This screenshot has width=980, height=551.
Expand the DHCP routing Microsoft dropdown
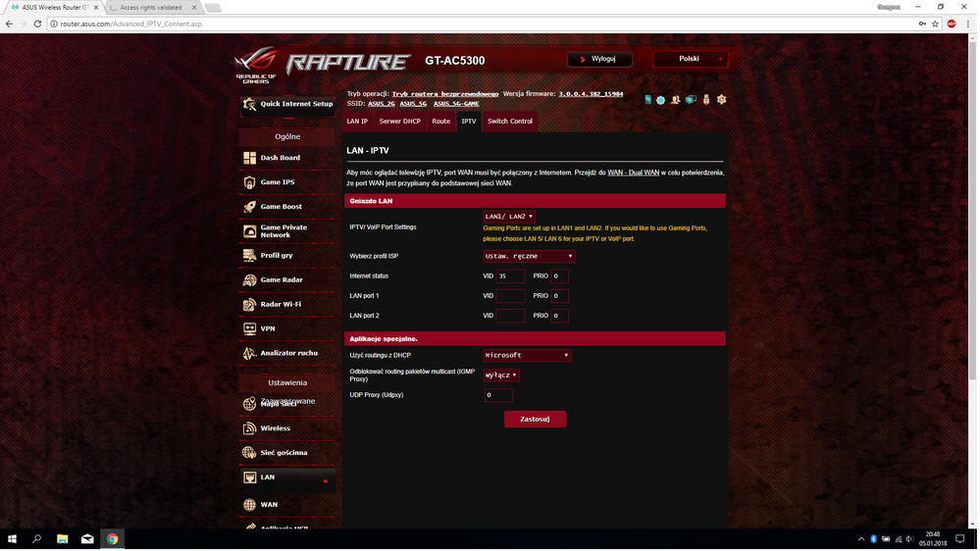(527, 356)
